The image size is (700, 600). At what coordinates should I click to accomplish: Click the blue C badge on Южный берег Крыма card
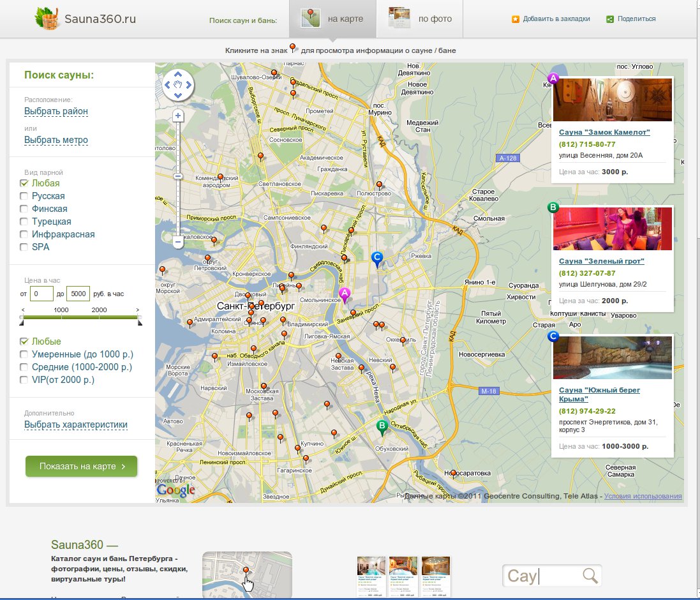click(553, 336)
